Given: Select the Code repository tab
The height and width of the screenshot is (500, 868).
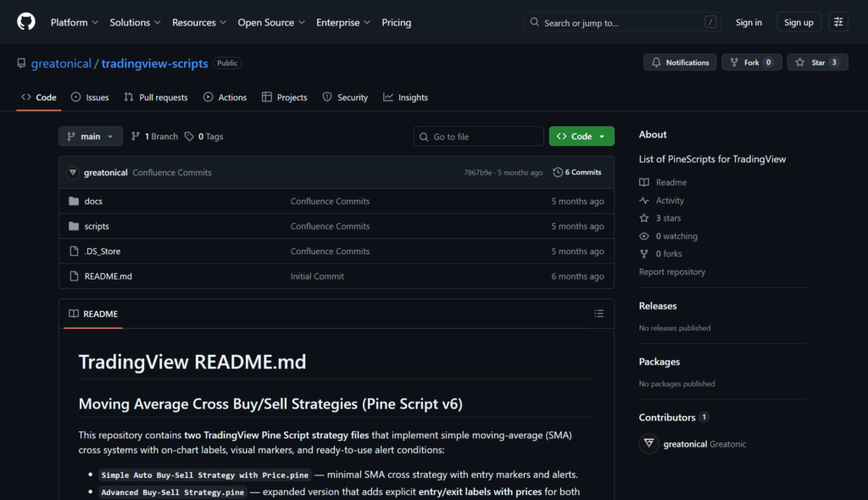Looking at the screenshot, I should tap(39, 97).
